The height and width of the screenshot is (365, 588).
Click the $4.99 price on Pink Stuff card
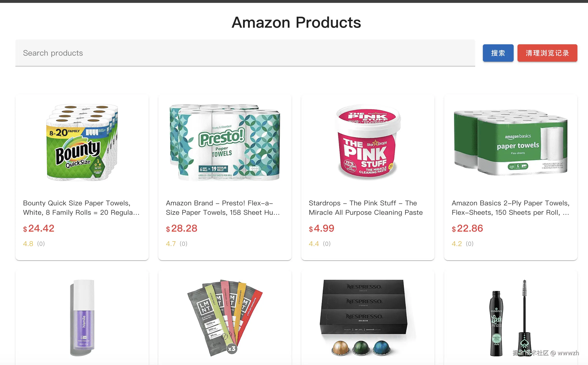(321, 228)
